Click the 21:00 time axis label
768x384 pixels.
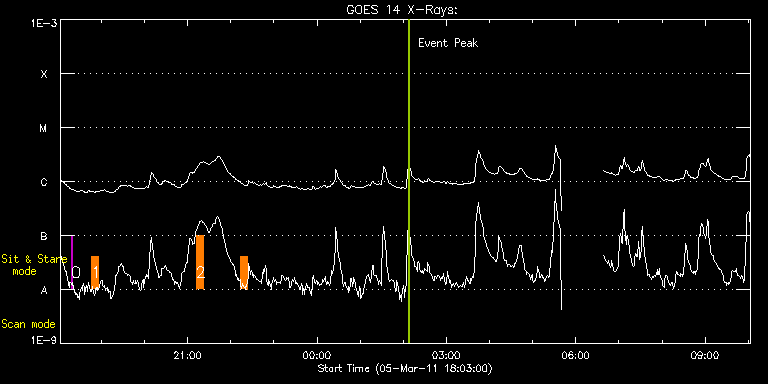click(188, 354)
